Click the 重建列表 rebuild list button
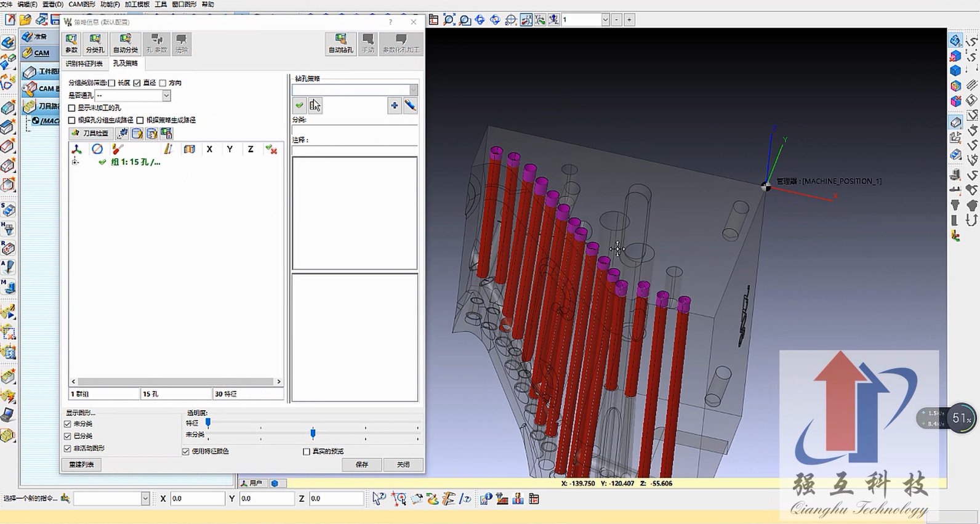 [x=81, y=464]
